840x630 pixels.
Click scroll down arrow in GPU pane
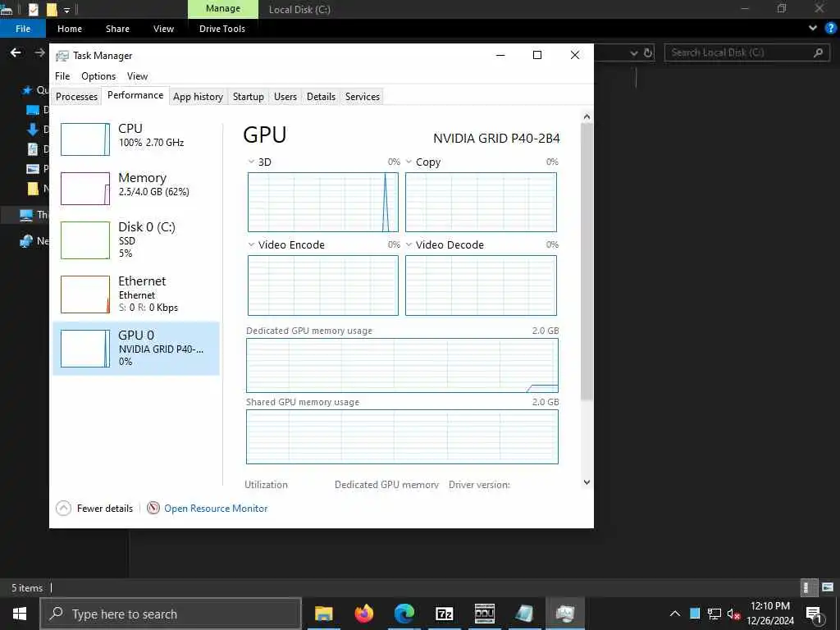click(587, 482)
